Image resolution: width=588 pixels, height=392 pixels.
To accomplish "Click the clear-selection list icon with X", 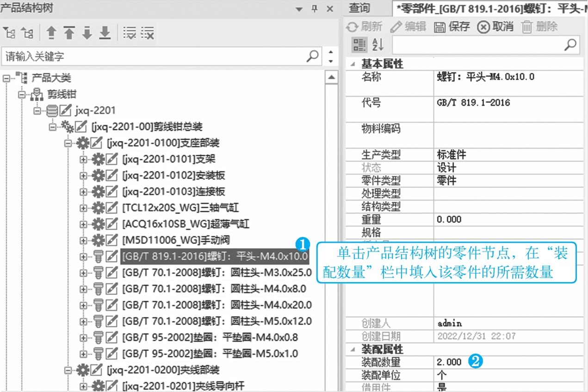I will click(148, 32).
